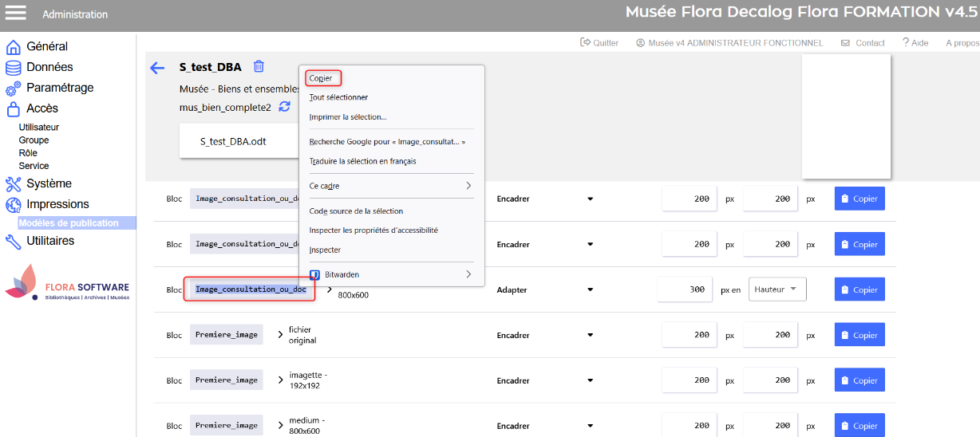
Task: Open Général section via home icon
Action: [13, 47]
